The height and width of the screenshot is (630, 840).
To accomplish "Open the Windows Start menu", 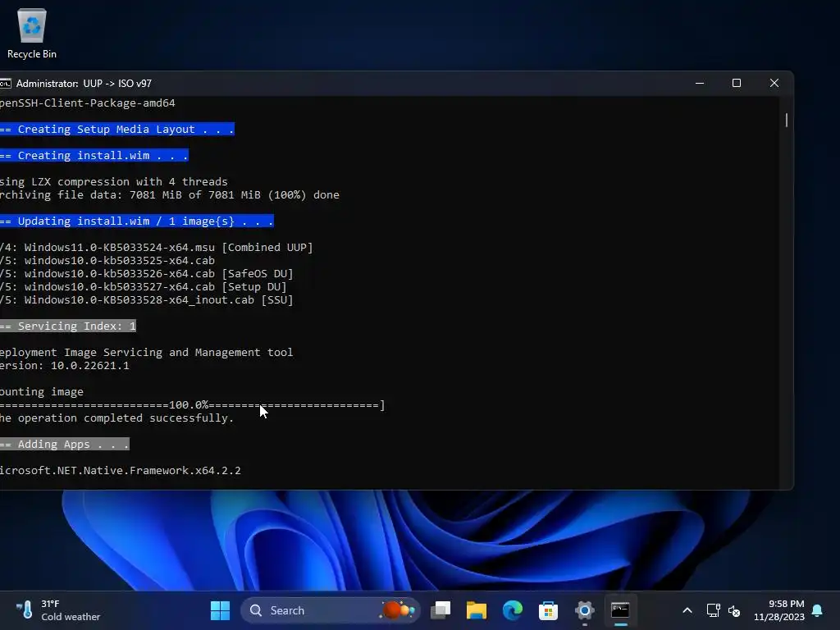I will pos(220,610).
